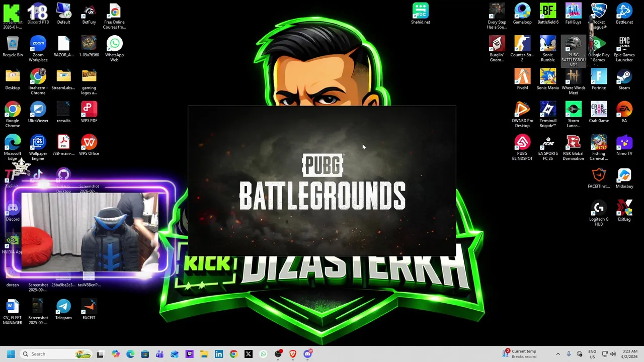Open OBS Studio from the taskbar

(278, 354)
